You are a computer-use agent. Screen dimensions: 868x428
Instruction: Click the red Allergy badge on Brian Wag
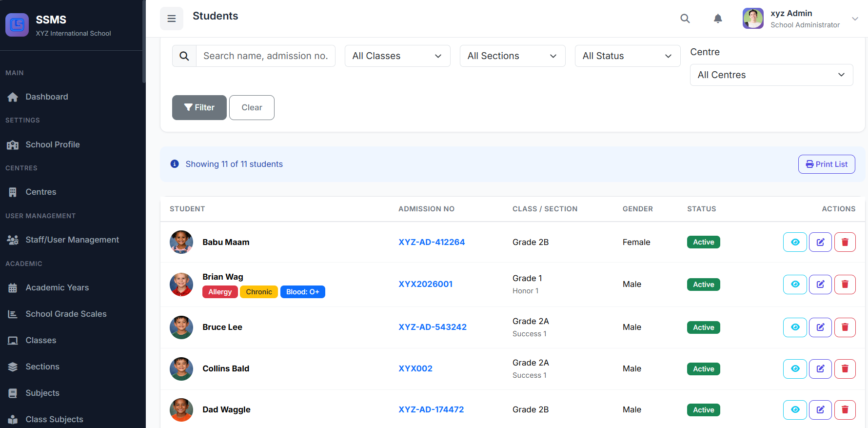tap(220, 292)
